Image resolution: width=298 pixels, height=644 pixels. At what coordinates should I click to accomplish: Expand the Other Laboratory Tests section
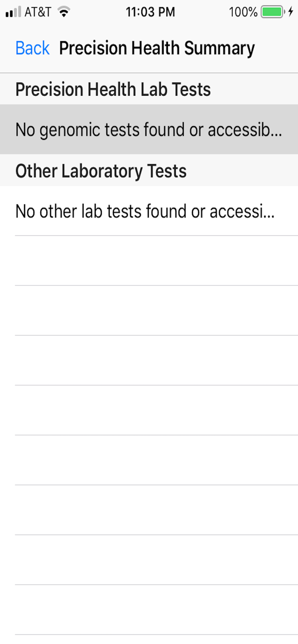[101, 170]
